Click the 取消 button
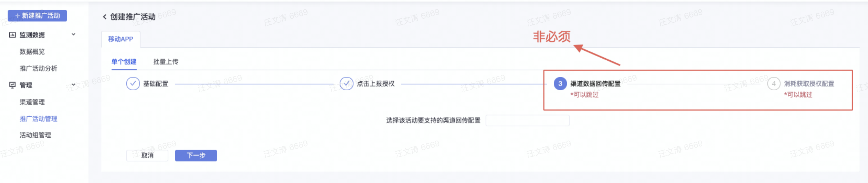 coord(147,156)
